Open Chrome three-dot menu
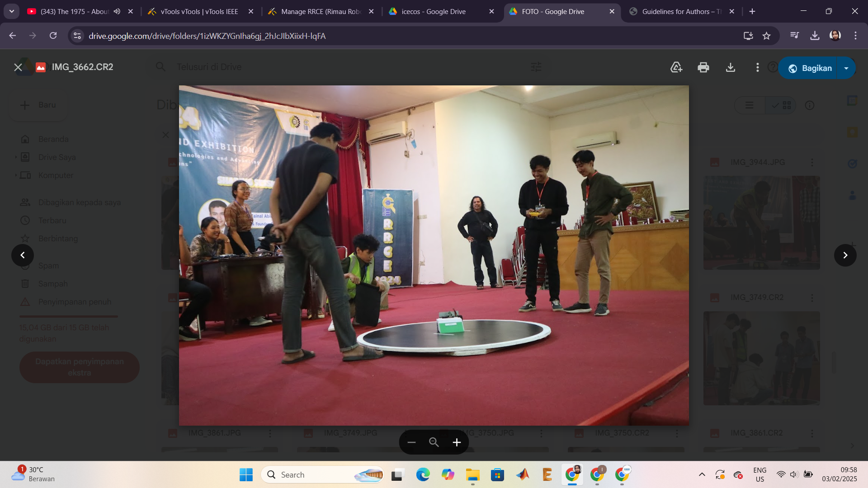This screenshot has width=868, height=488. 855,36
